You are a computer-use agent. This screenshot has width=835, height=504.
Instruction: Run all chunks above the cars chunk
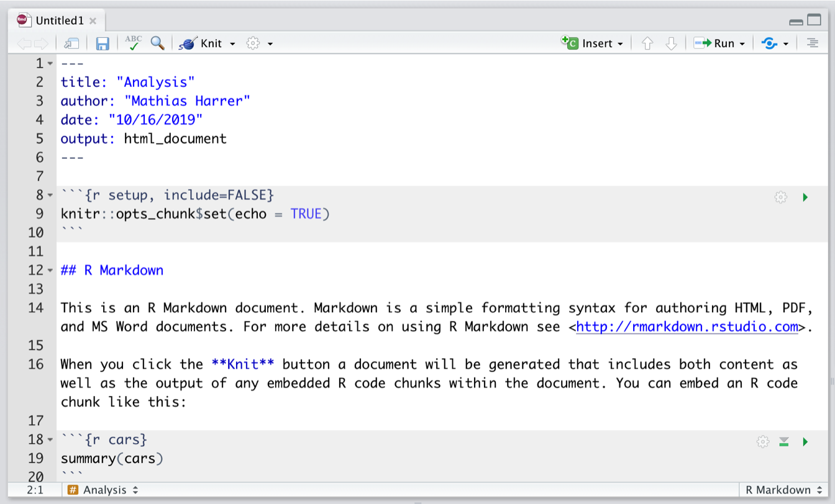pyautogui.click(x=783, y=442)
